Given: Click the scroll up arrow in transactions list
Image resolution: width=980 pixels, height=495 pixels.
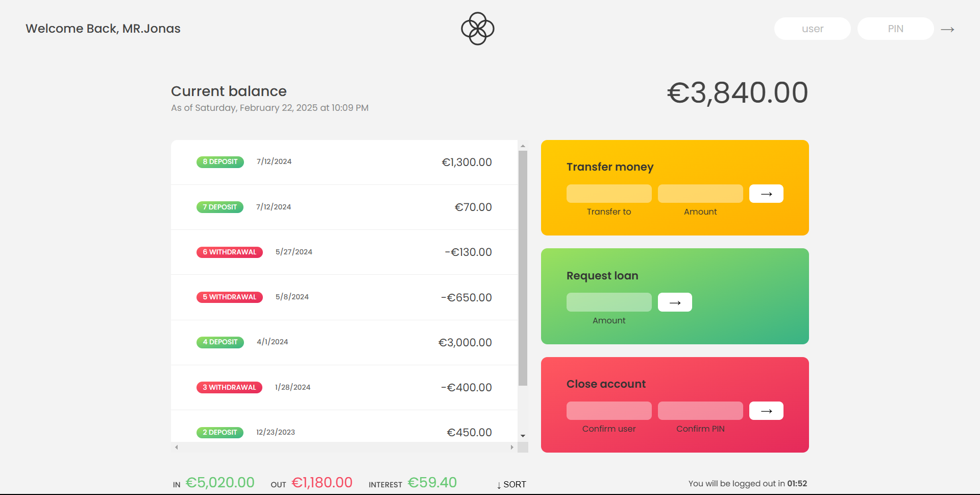Looking at the screenshot, I should pos(523,146).
